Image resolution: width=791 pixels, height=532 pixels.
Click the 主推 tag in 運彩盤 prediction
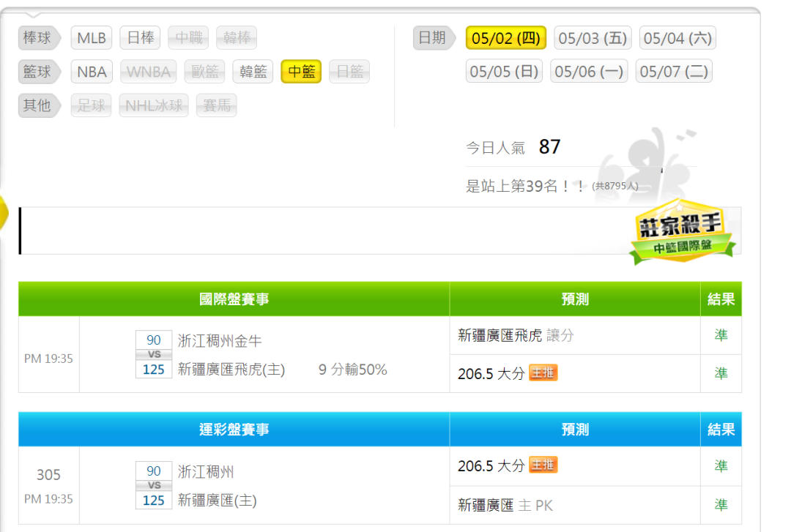pyautogui.click(x=543, y=465)
